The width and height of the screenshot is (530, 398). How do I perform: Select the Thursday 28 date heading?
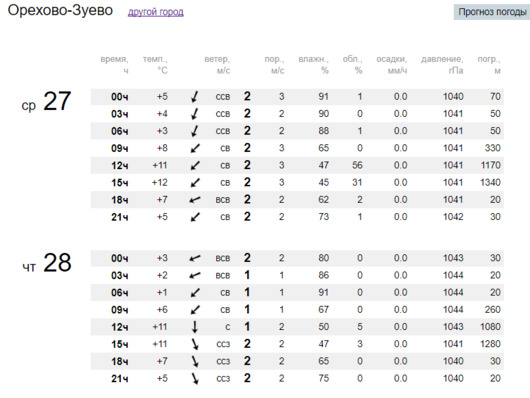tap(47, 263)
